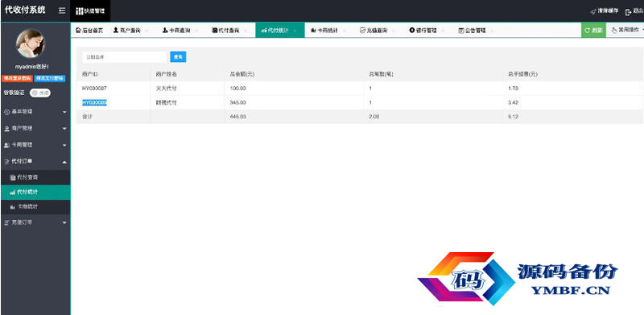644x315 pixels.
Task: Click the highlighted merchant ID cell
Action: [94, 103]
